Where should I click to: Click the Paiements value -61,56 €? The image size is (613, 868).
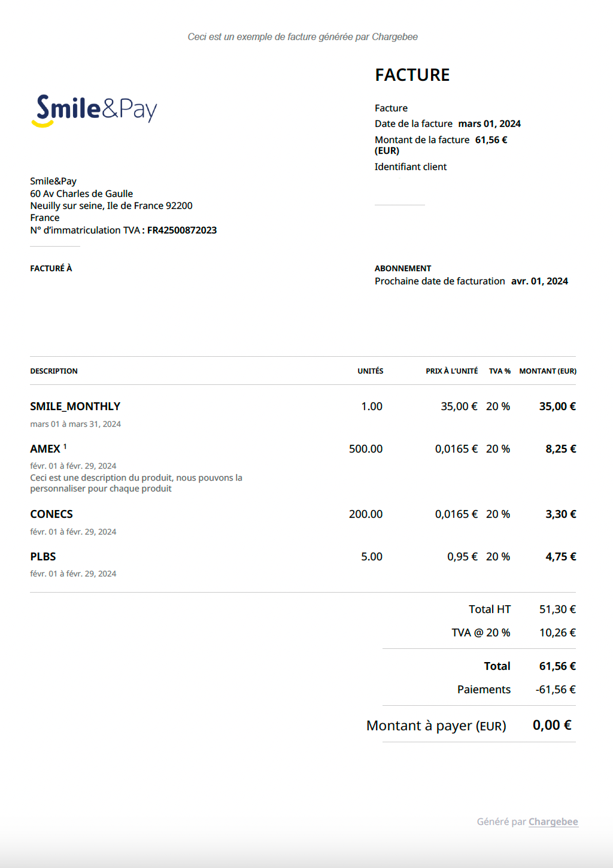coord(555,690)
